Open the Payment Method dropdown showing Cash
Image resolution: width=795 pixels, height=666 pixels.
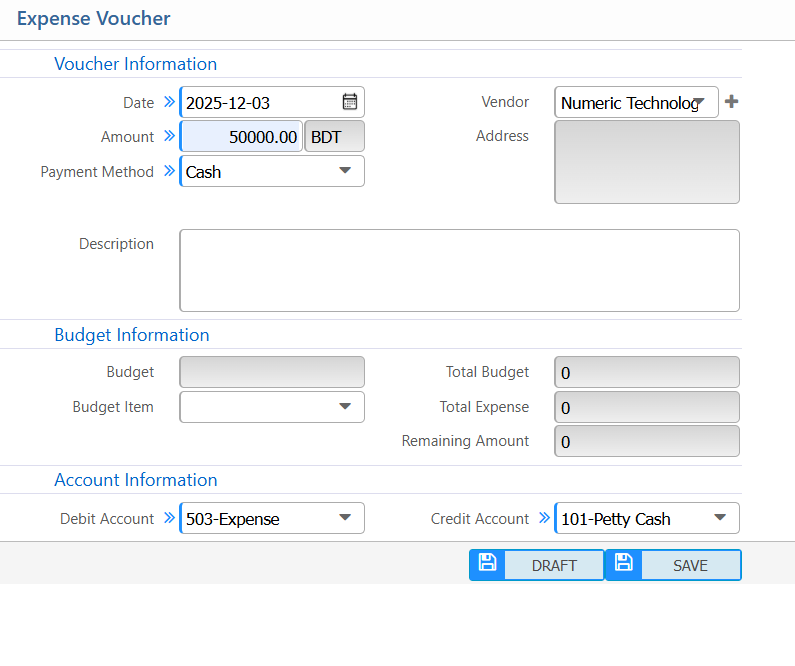click(272, 171)
